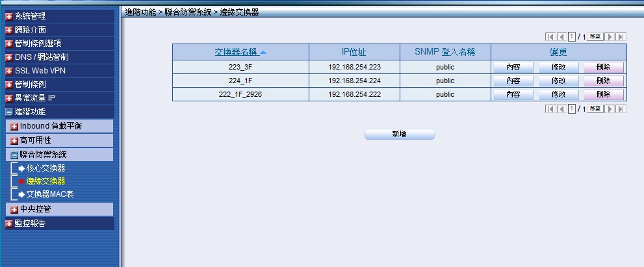Screen dimensions: 644x267
Task: Delete the 223_3F switch entry
Action: tap(603, 67)
